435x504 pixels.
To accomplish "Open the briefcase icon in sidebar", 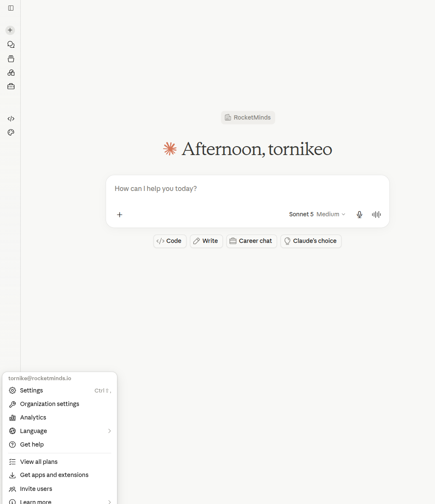I will pyautogui.click(x=11, y=87).
